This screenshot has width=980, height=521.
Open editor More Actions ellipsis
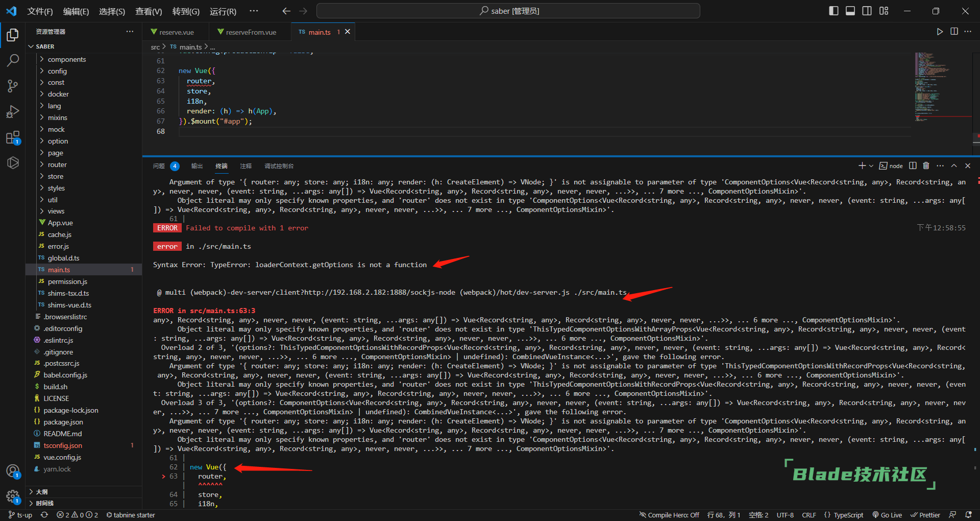pyautogui.click(x=968, y=32)
